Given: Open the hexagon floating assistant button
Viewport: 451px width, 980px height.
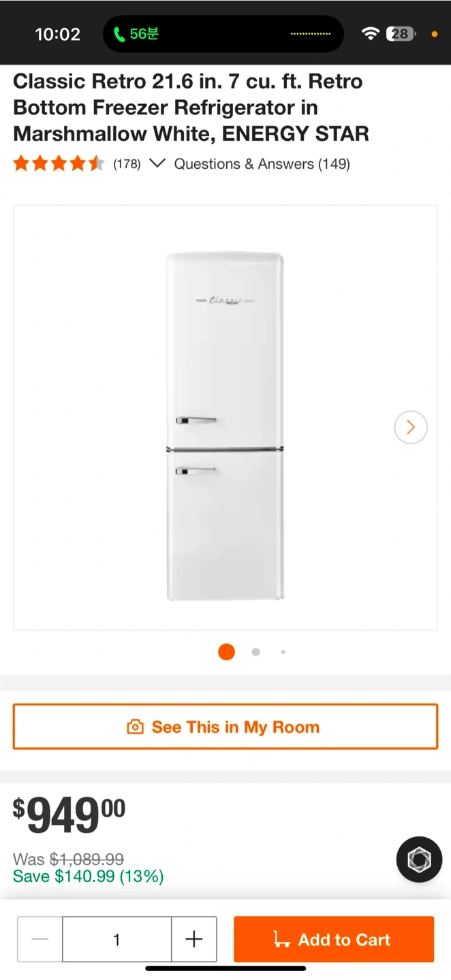Looking at the screenshot, I should 420,860.
